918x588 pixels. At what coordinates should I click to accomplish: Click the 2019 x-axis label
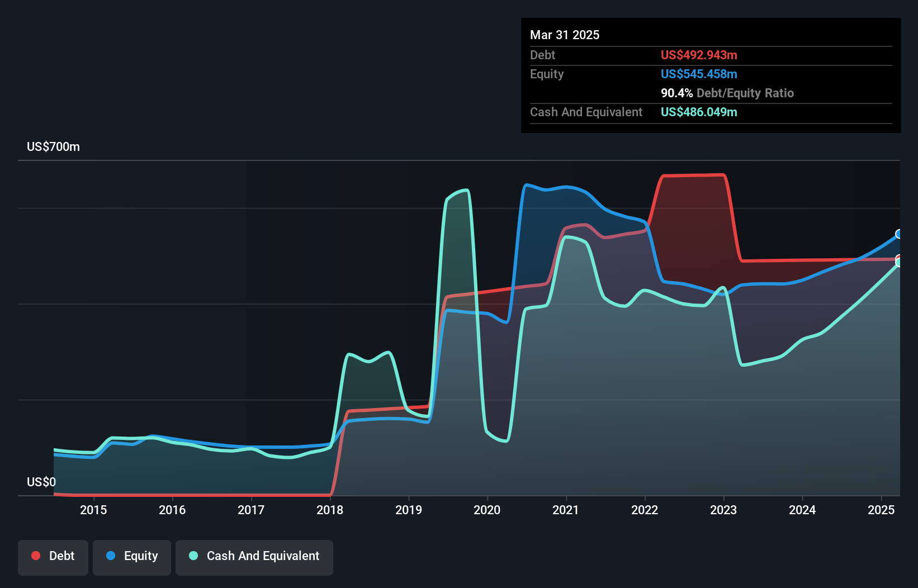pyautogui.click(x=409, y=510)
